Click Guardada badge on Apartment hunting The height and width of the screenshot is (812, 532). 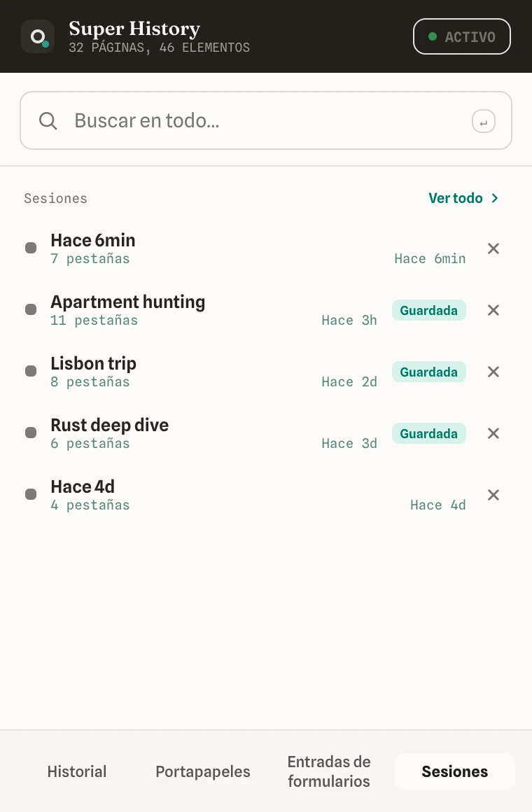coord(428,310)
